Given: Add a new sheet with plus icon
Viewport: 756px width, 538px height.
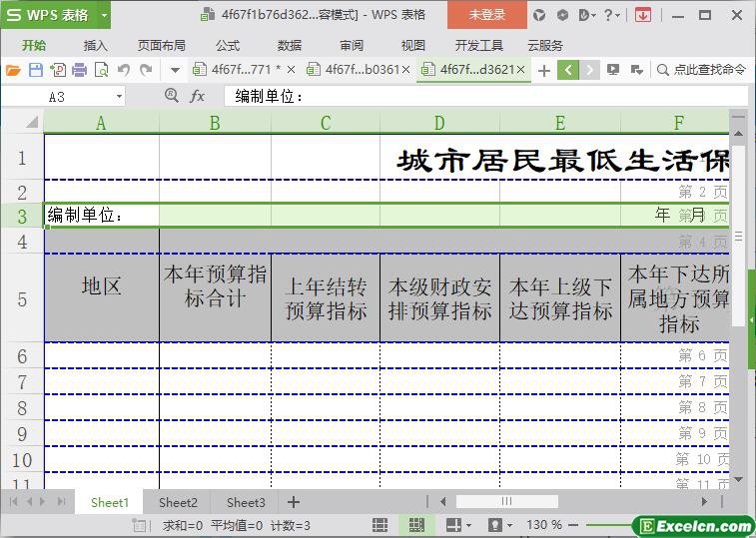Looking at the screenshot, I should (x=294, y=502).
